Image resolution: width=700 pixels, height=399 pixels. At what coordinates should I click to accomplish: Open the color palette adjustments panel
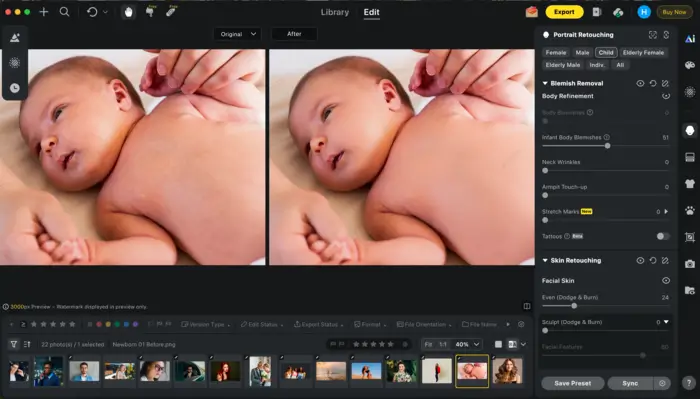pos(690,65)
